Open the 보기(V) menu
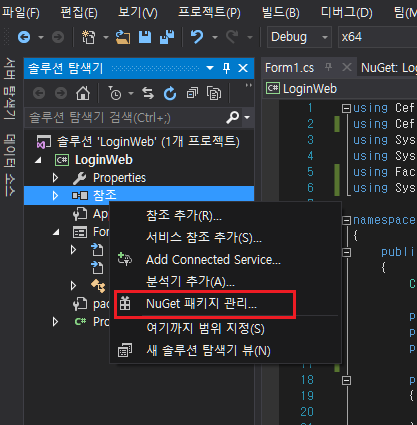This screenshot has height=425, width=417. (x=138, y=13)
